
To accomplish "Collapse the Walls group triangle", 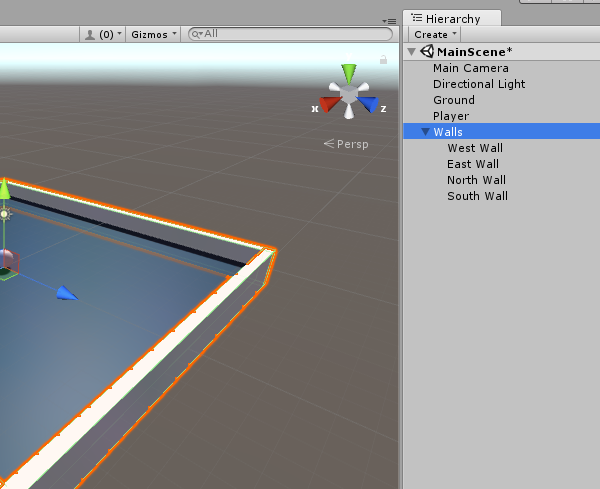I will click(x=425, y=132).
